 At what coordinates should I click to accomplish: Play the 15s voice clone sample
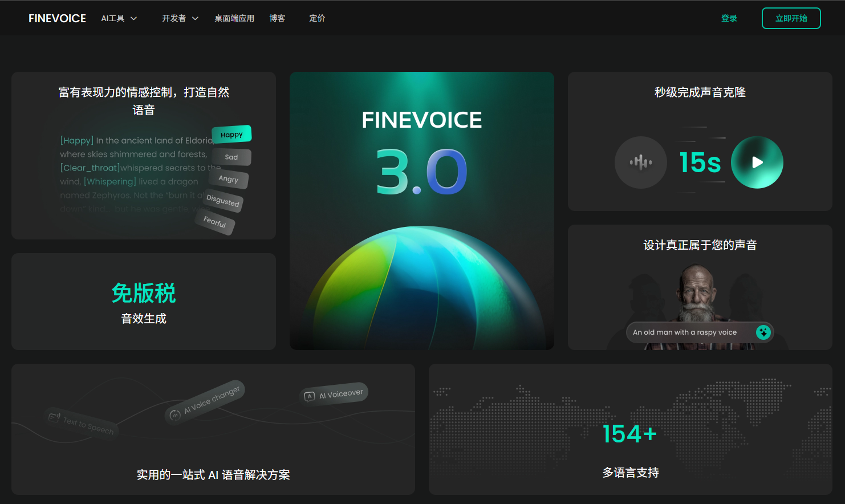pyautogui.click(x=757, y=162)
